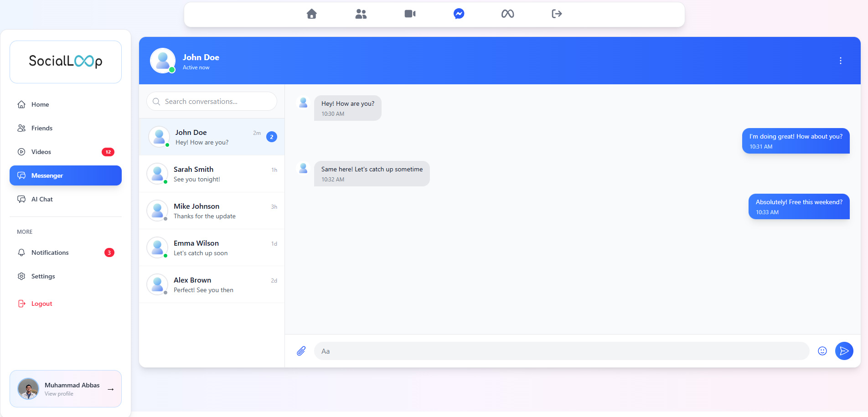This screenshot has height=417, width=868.
Task: Click the sign-out arrow icon in top bar
Action: [x=557, y=14]
